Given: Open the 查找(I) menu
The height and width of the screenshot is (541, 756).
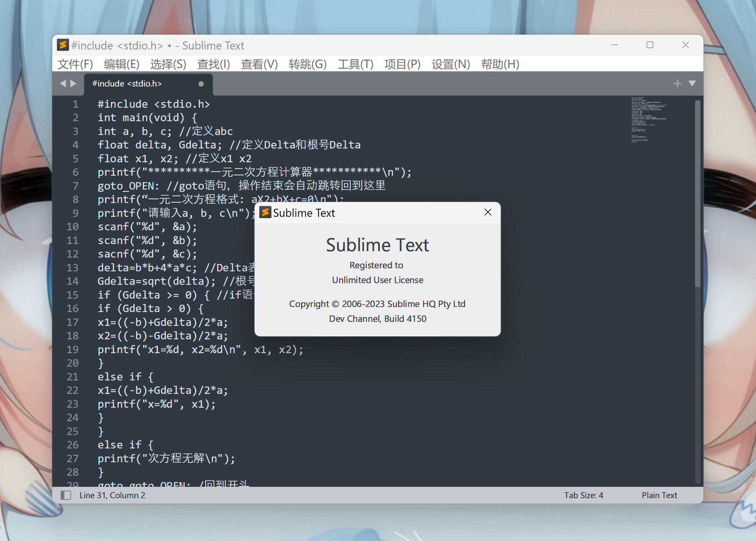Looking at the screenshot, I should coord(213,64).
